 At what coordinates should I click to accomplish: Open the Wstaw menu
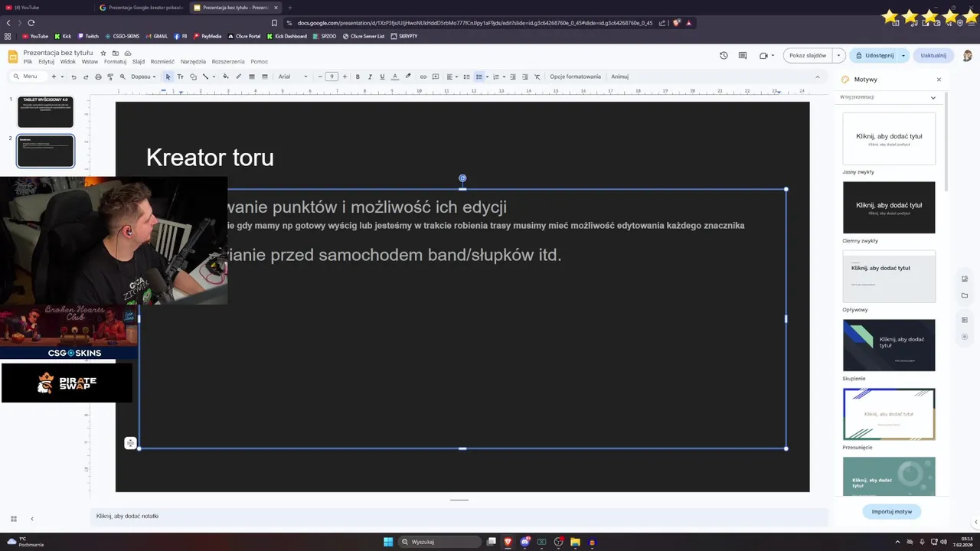[x=90, y=62]
